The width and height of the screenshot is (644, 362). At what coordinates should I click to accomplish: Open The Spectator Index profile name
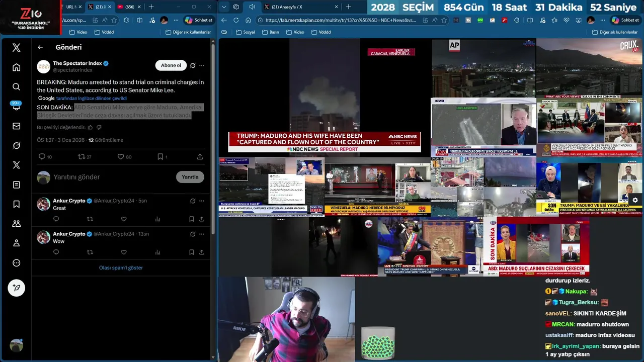(77, 63)
